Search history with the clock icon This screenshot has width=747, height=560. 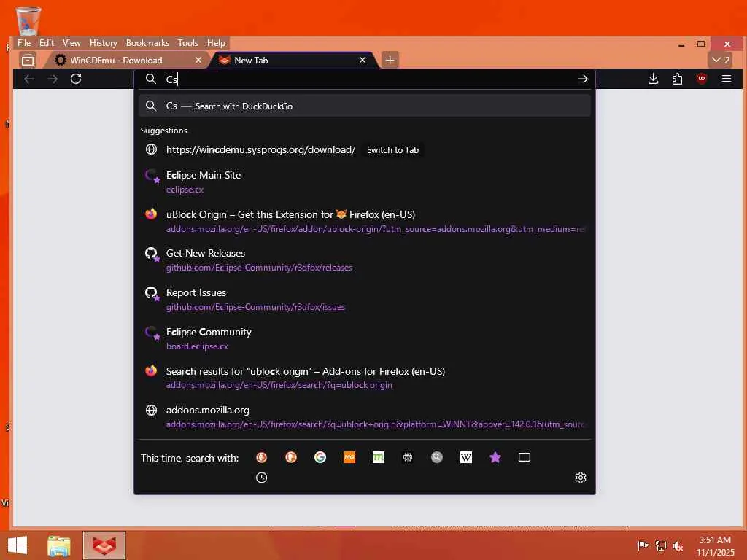[262, 478]
